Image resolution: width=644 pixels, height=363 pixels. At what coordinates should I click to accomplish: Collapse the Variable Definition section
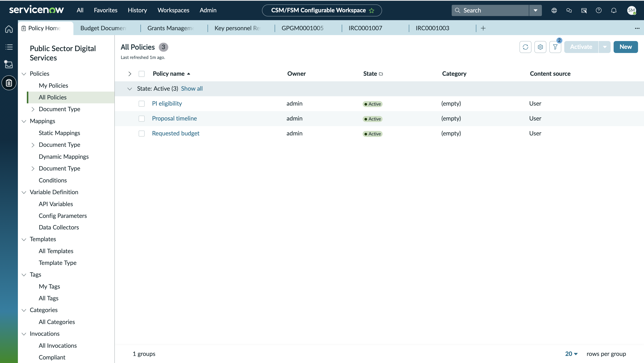[24, 192]
